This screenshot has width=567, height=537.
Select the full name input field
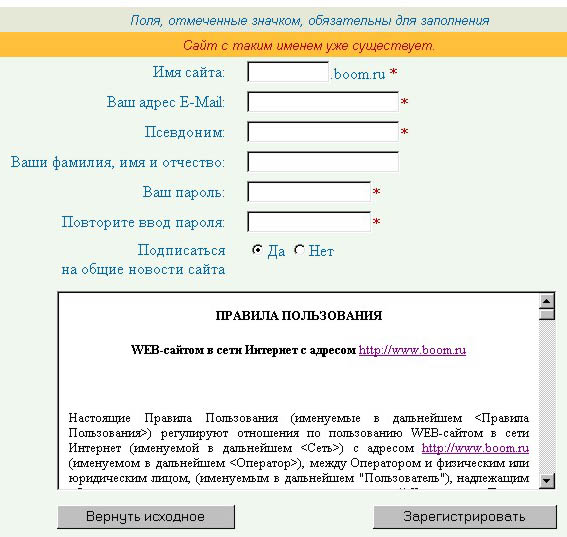click(x=323, y=162)
